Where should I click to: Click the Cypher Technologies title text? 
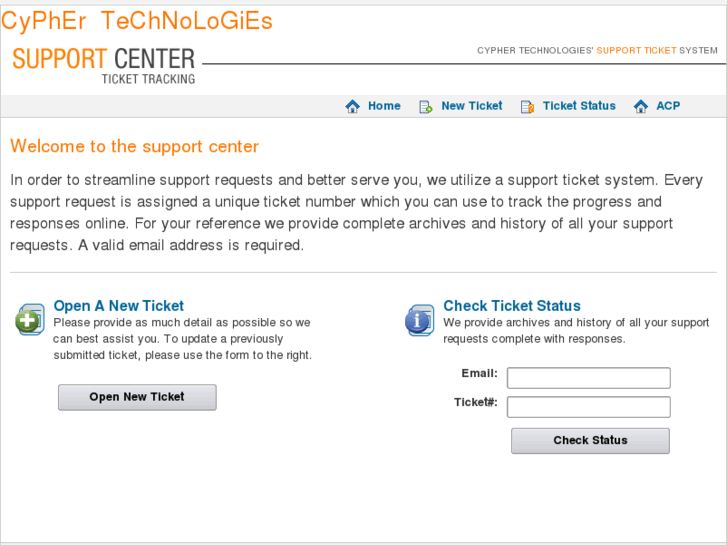click(x=137, y=21)
